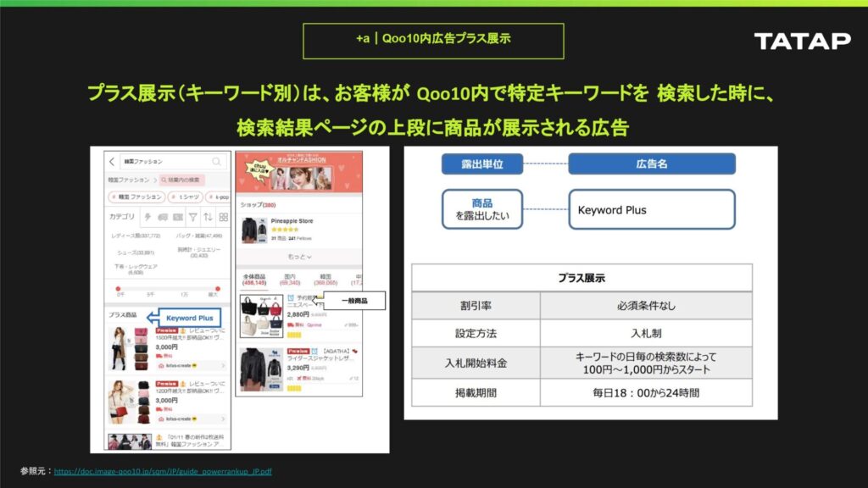868x488 pixels.
Task: Open the Pineapple Store thumbnail
Action: click(254, 230)
